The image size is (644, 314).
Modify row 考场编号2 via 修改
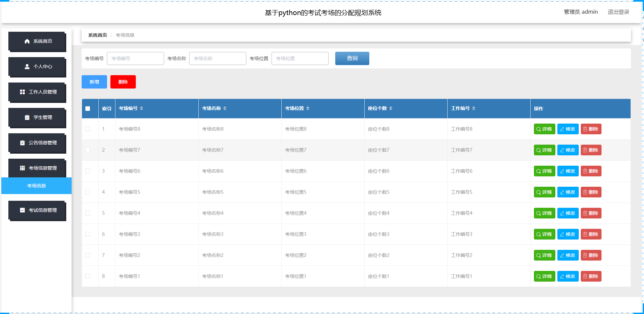point(568,255)
